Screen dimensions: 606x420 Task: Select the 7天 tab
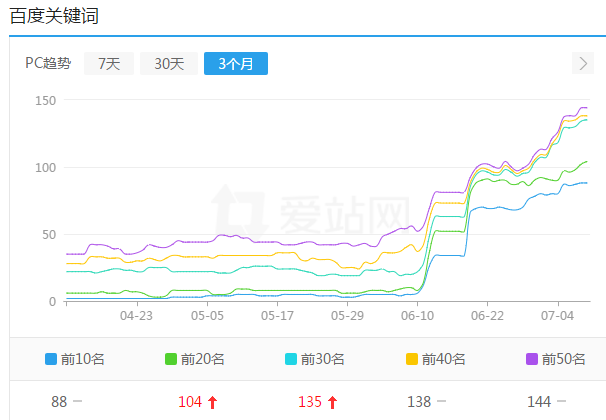(x=108, y=63)
